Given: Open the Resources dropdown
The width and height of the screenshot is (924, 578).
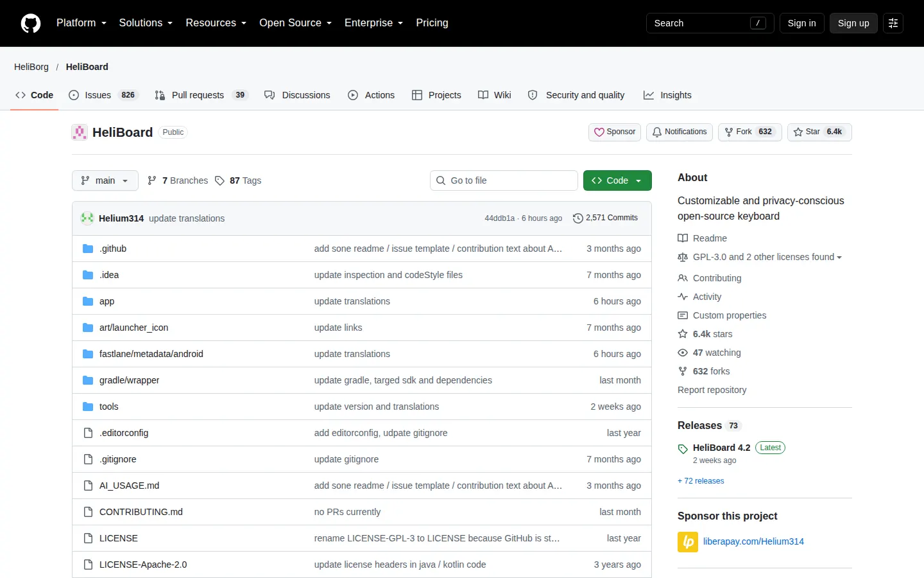Looking at the screenshot, I should click(216, 23).
